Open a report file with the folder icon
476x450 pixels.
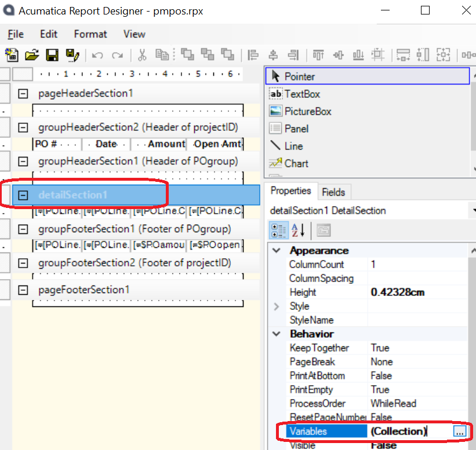(32, 55)
